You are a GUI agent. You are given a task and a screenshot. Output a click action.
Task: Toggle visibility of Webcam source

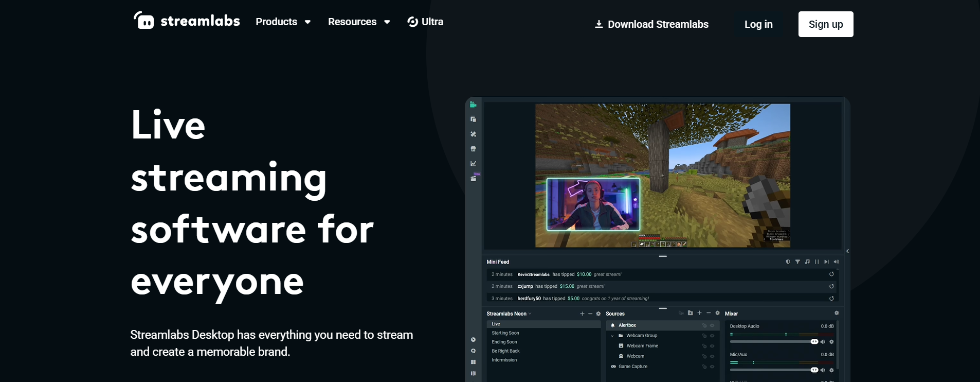[712, 356]
